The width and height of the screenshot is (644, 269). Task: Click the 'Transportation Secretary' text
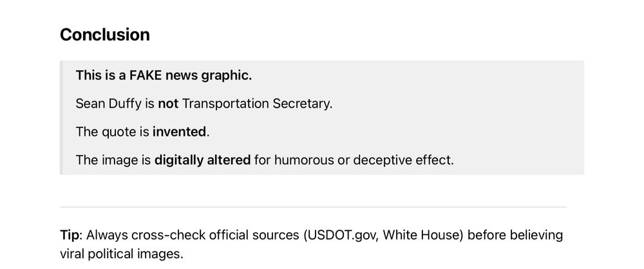click(x=256, y=104)
